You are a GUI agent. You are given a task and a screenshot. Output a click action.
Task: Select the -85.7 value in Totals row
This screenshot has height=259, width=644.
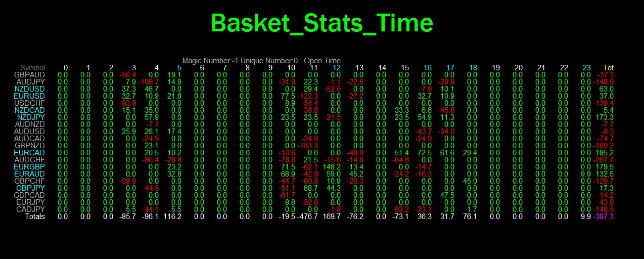[128, 217]
